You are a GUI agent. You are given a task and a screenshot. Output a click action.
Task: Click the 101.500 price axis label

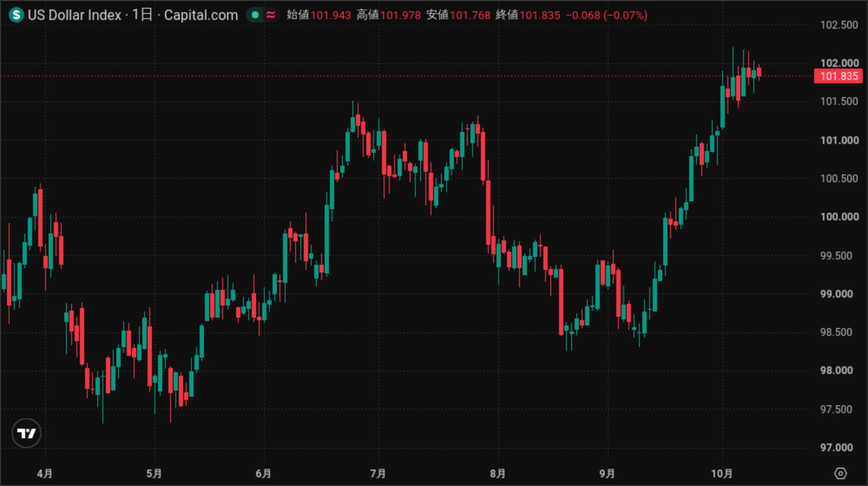[x=839, y=102]
